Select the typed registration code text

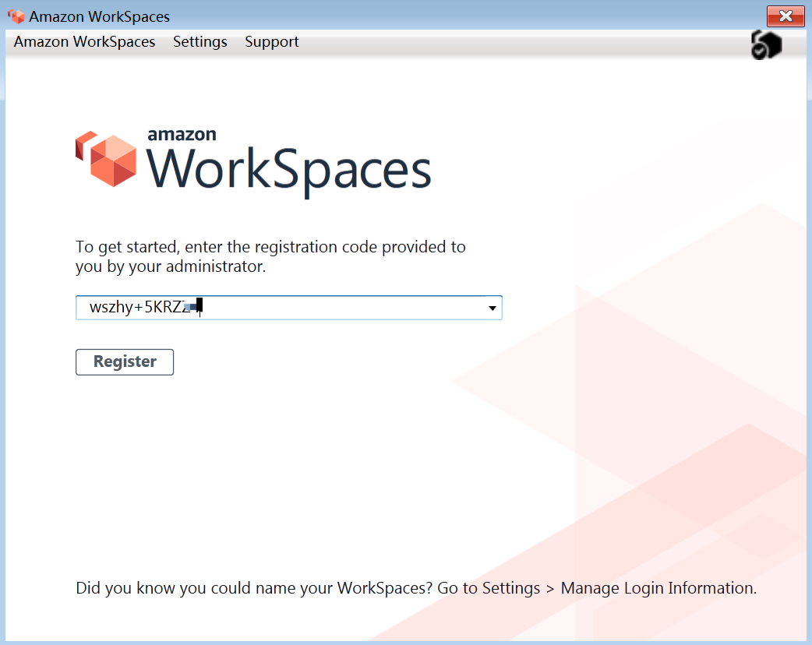[144, 306]
